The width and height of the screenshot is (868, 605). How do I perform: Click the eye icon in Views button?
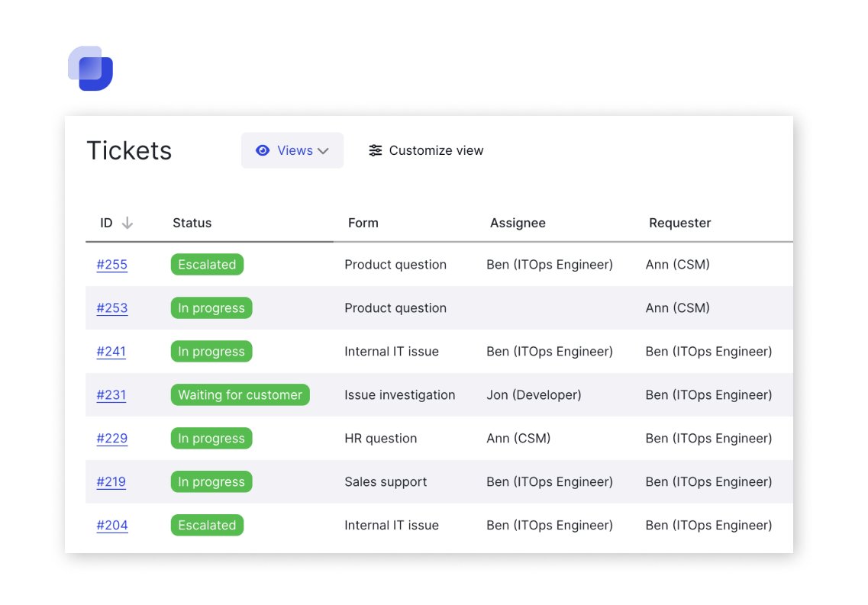tap(263, 150)
